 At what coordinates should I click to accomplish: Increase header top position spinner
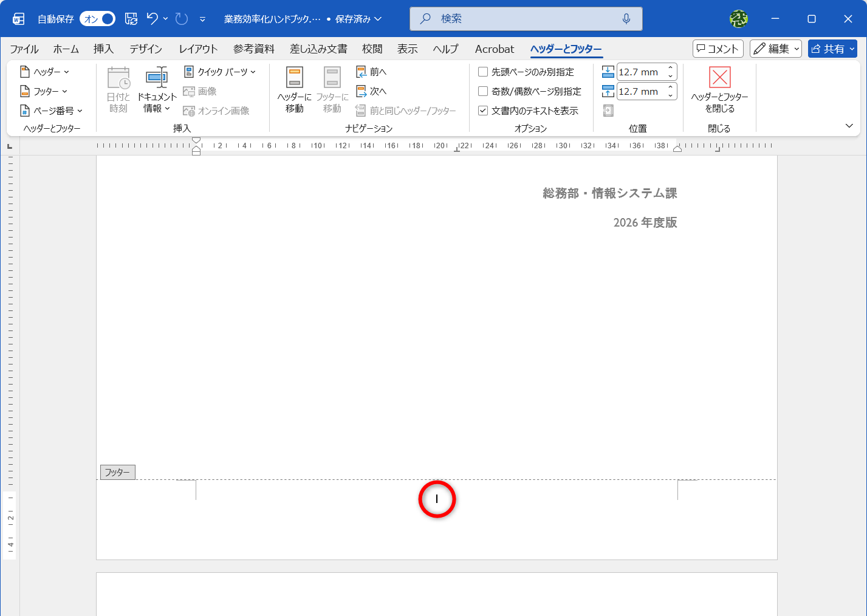tap(671, 68)
